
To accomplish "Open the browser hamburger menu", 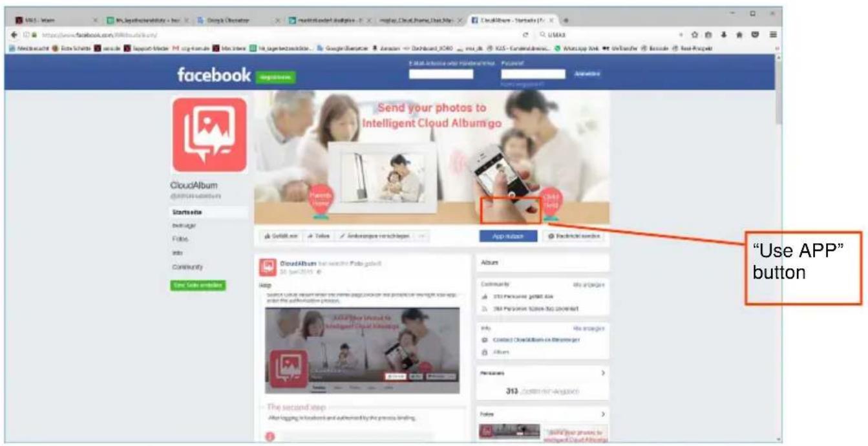I will pyautogui.click(x=772, y=34).
